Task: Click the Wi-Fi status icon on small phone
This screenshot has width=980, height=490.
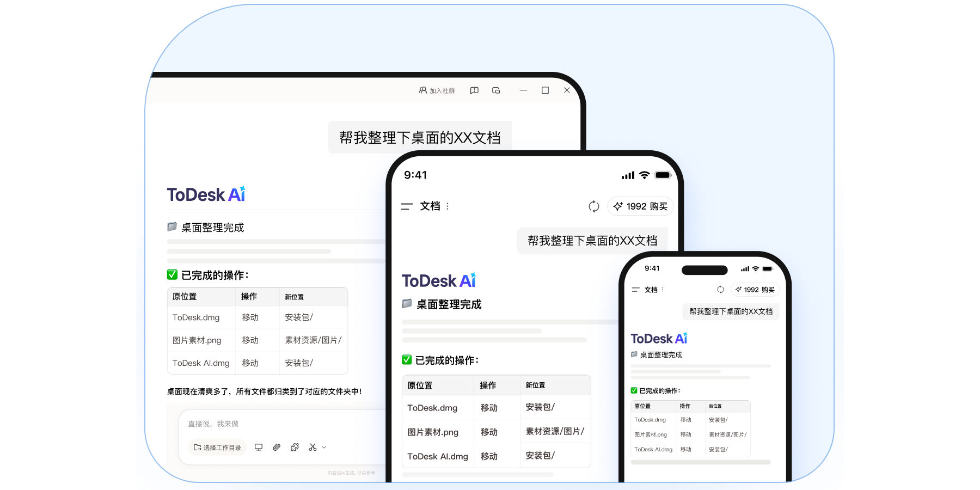Action: click(756, 269)
